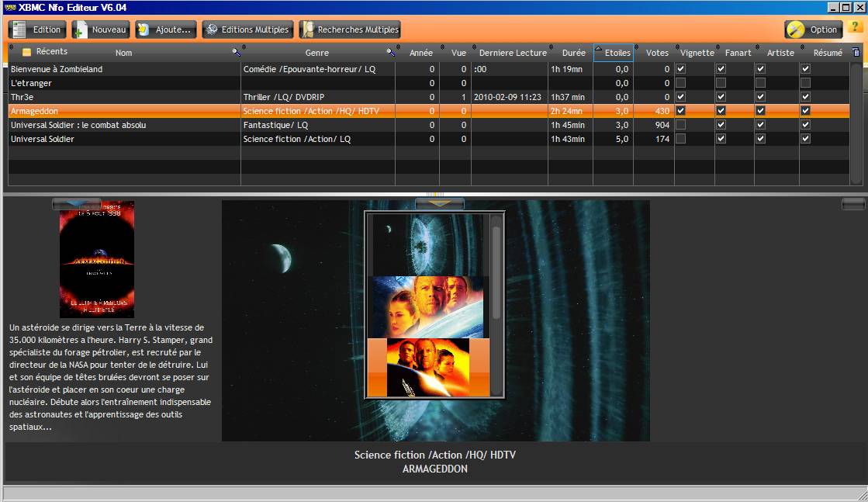The image size is (868, 502).
Task: Open the Option settings button
Action: click(x=813, y=29)
